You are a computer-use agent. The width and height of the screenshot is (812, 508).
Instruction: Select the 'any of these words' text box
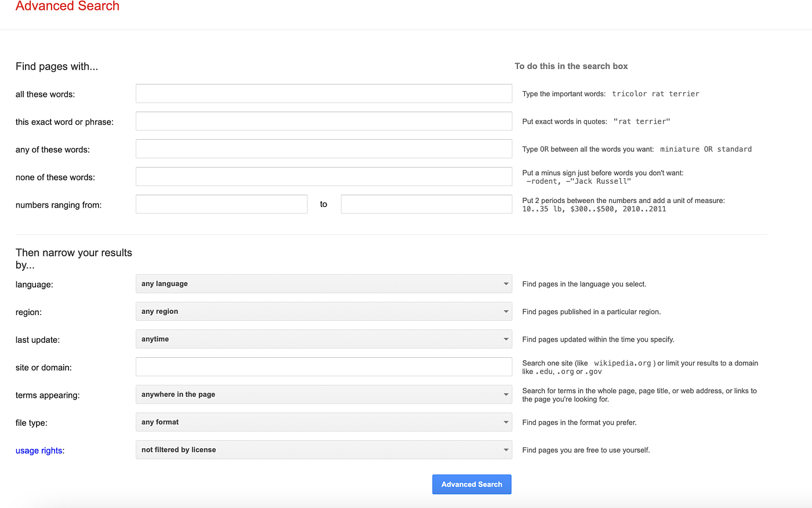(324, 149)
